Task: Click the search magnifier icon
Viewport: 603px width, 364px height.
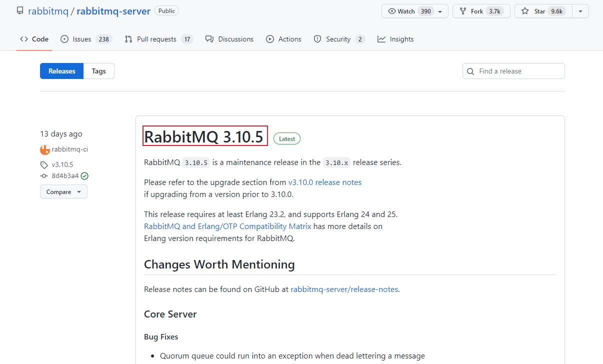Action: click(x=470, y=71)
